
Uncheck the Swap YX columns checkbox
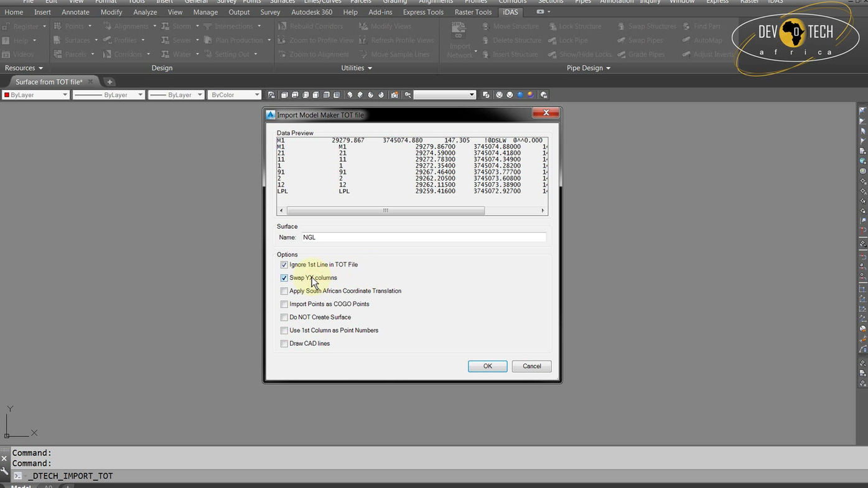284,278
